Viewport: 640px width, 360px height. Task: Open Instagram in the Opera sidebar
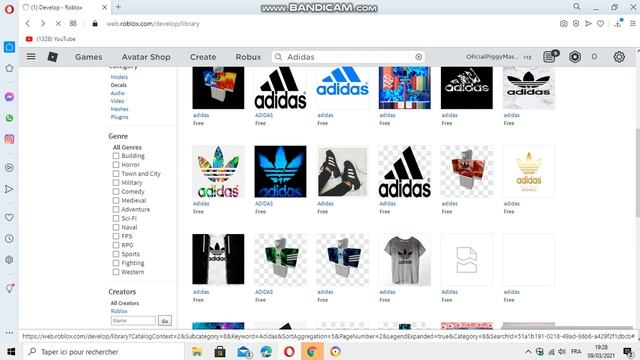(x=9, y=139)
